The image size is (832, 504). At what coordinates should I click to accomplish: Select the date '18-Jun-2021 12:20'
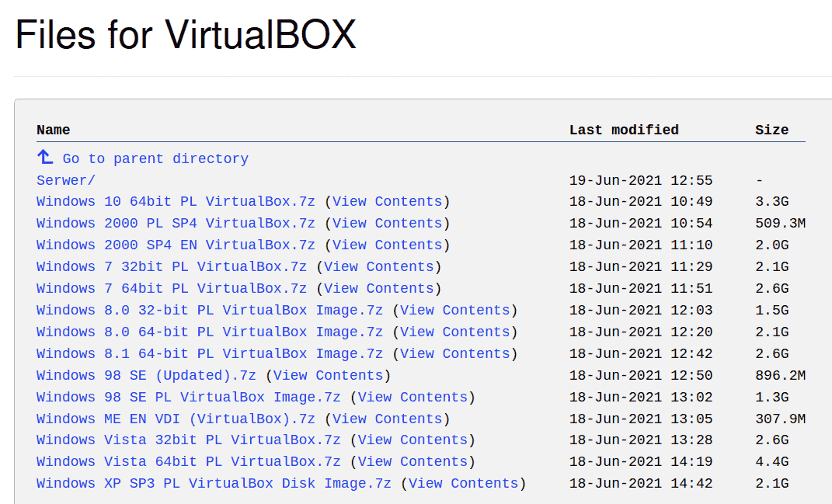641,332
